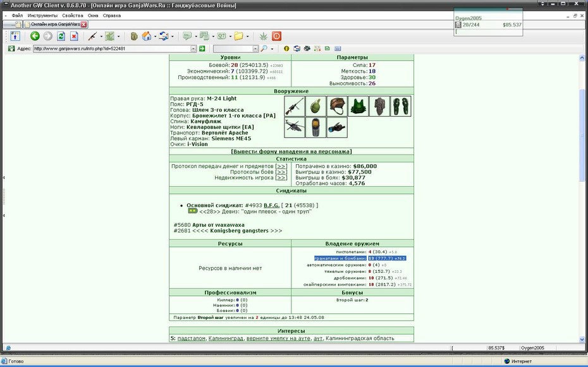
Task: Expand the search field dropdown
Action: 255,49
